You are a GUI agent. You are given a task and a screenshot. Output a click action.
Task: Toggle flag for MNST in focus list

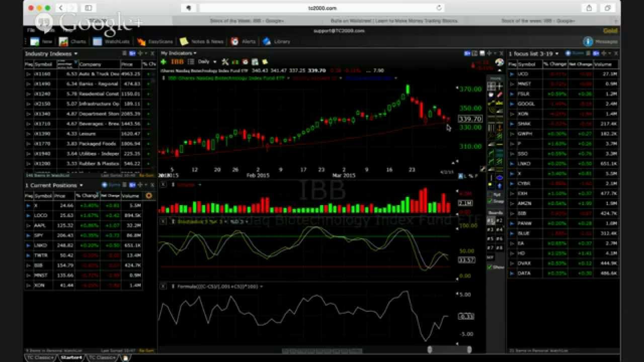click(512, 84)
